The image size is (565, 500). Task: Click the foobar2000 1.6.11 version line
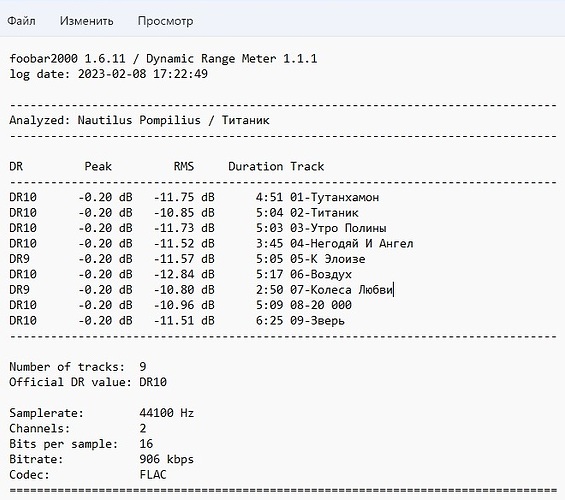pos(163,59)
